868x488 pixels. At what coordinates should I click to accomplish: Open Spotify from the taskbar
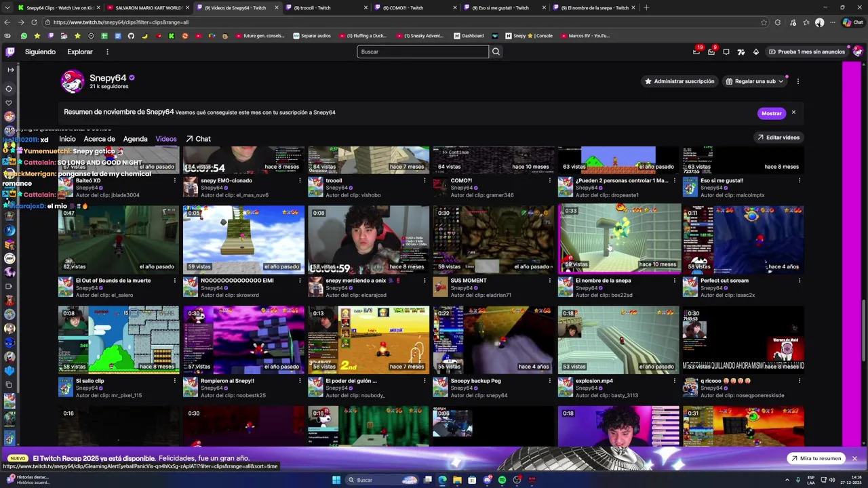click(502, 480)
